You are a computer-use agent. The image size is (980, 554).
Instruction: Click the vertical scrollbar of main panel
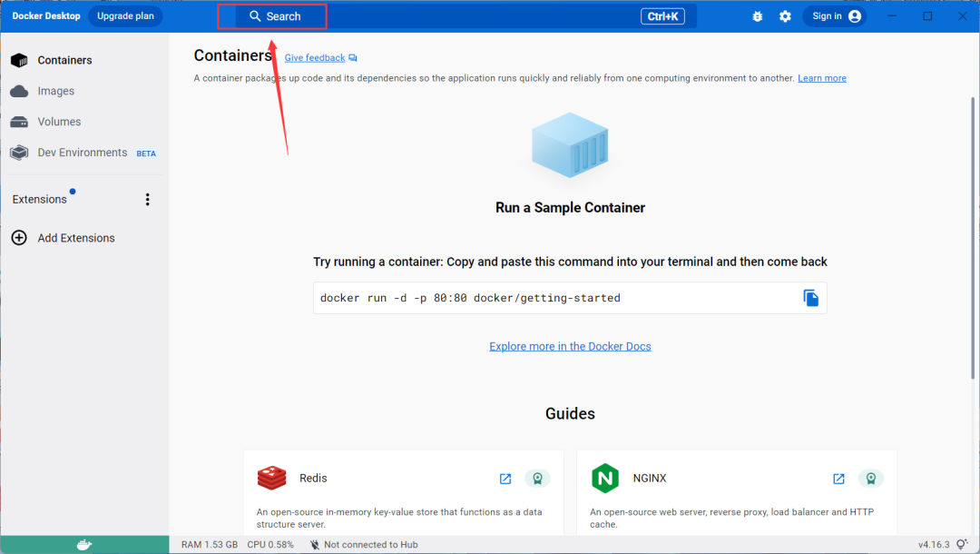[973, 238]
